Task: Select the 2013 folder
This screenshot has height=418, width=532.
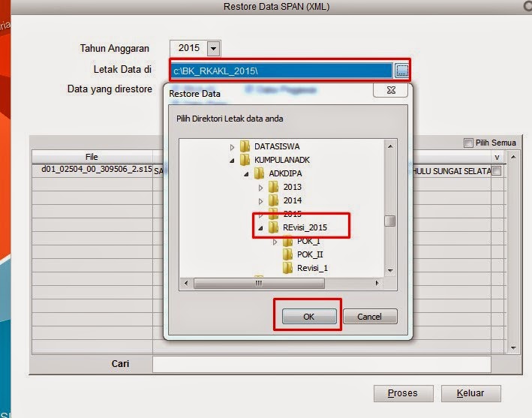Action: tap(293, 187)
